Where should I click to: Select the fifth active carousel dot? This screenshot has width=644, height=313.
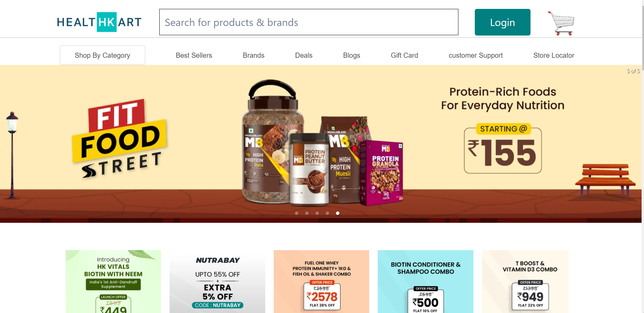pyautogui.click(x=338, y=213)
